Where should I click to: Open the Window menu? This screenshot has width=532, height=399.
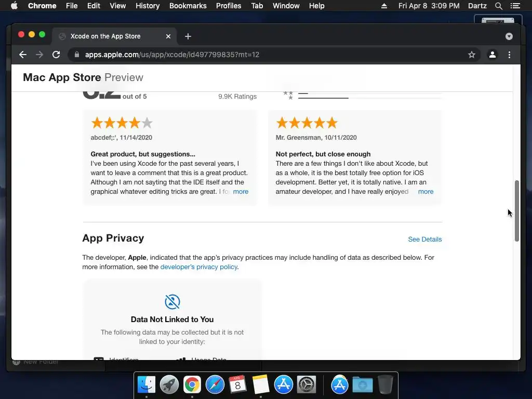(x=286, y=6)
